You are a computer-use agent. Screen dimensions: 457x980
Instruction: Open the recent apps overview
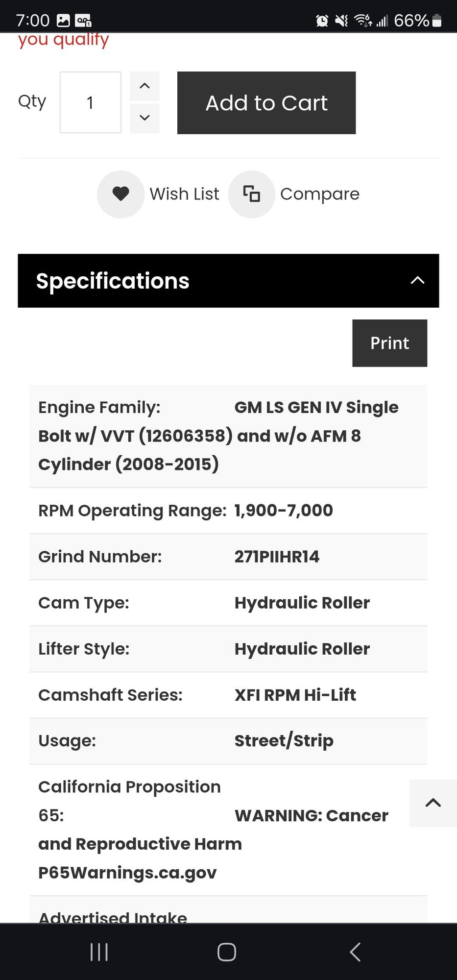(x=99, y=952)
